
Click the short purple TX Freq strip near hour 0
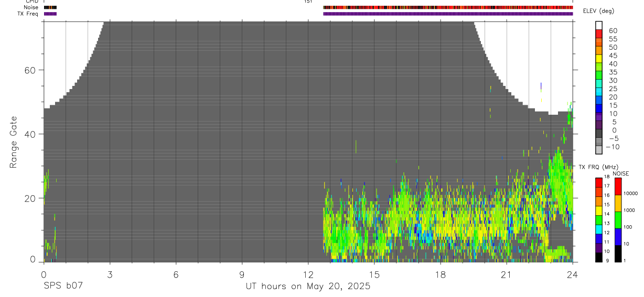click(50, 14)
